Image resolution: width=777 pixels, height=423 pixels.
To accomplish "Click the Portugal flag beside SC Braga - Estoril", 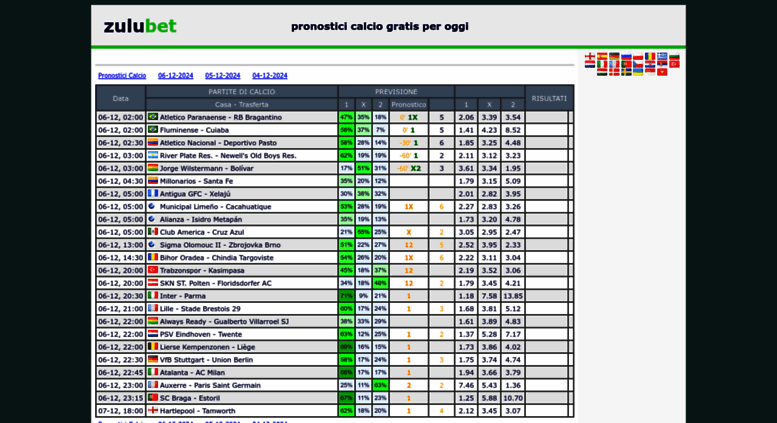I will [x=153, y=397].
